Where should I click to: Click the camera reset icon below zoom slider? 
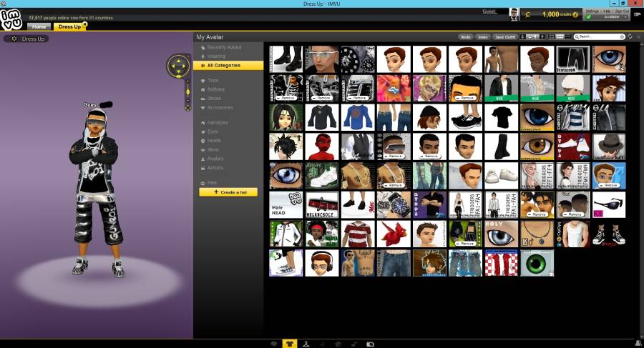[x=187, y=108]
